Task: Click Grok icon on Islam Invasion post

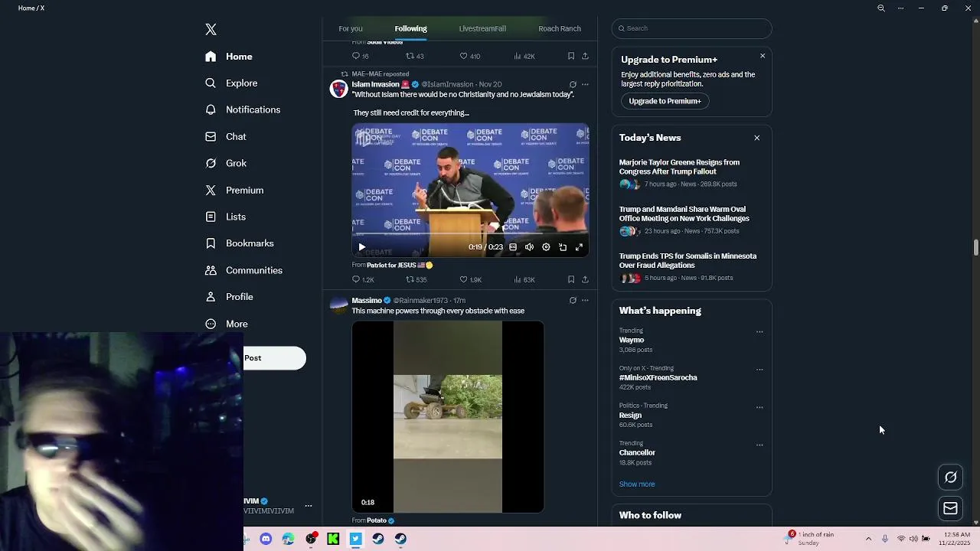Action: pyautogui.click(x=573, y=85)
